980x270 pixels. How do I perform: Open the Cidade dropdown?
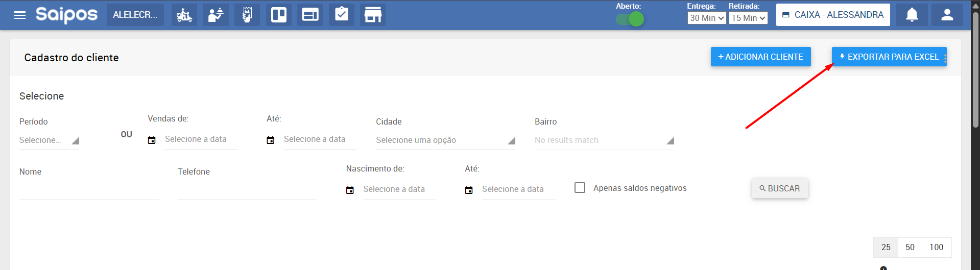[445, 140]
